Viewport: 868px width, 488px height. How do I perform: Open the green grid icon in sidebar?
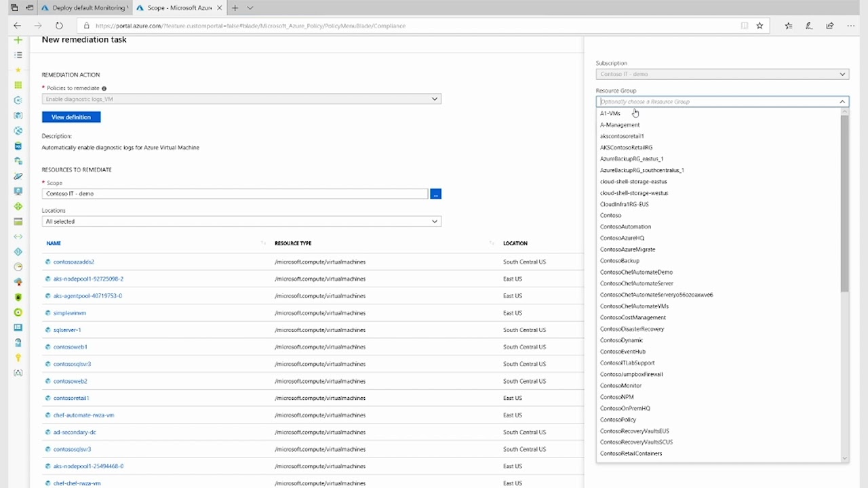[x=18, y=85]
